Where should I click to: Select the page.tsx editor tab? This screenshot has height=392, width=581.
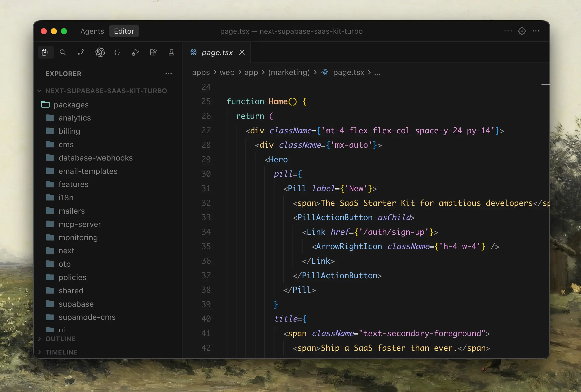pos(217,52)
